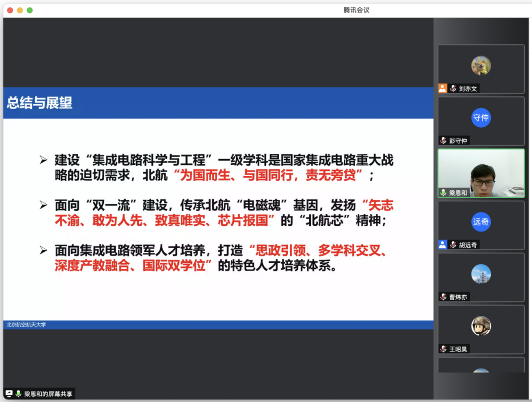Image resolution: width=532 pixels, height=402 pixels.
Task: Click screen share icon at bottom left
Action: tap(9, 394)
